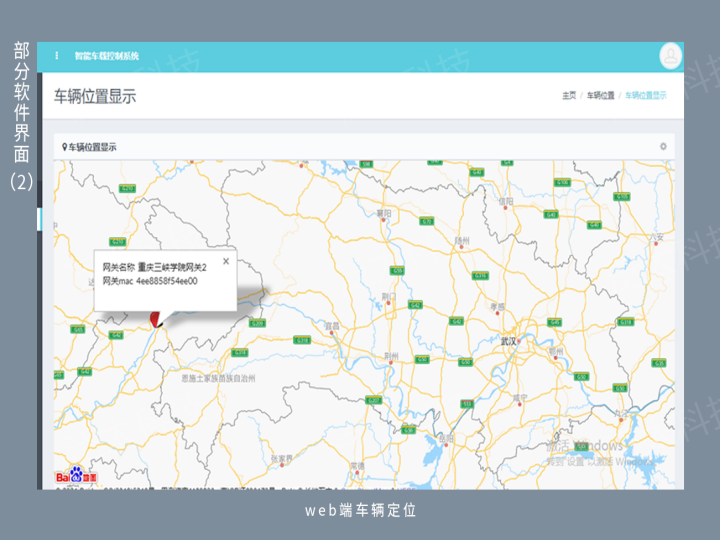Click the user avatar icon
720x540 pixels.
(670, 55)
